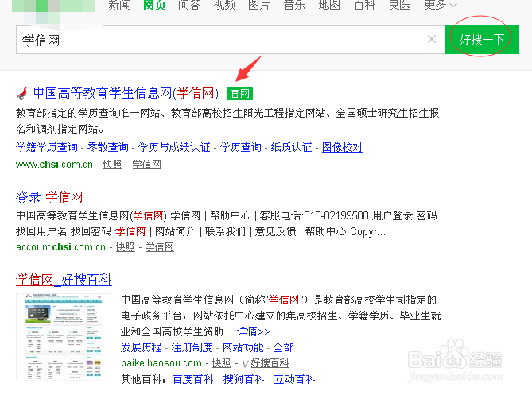
Task: Click the red bird favicon of first result
Action: (x=22, y=94)
